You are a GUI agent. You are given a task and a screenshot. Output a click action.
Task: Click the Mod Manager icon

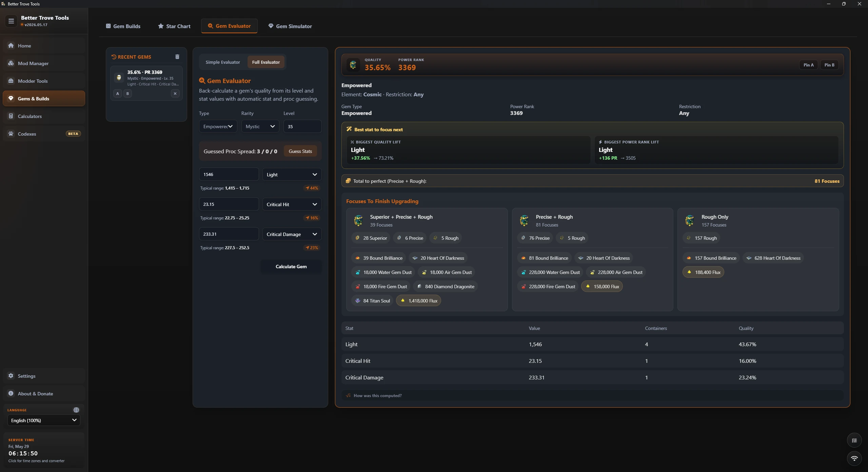coord(11,63)
